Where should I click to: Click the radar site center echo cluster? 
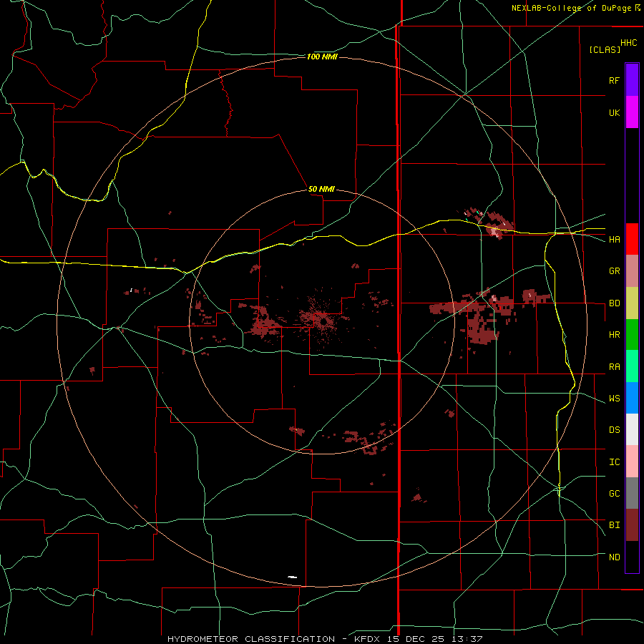coord(323,318)
